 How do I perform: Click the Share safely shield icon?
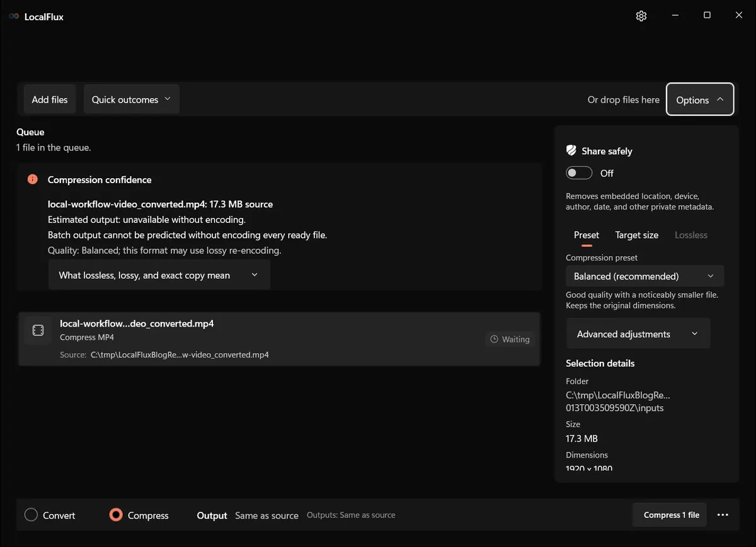point(571,150)
